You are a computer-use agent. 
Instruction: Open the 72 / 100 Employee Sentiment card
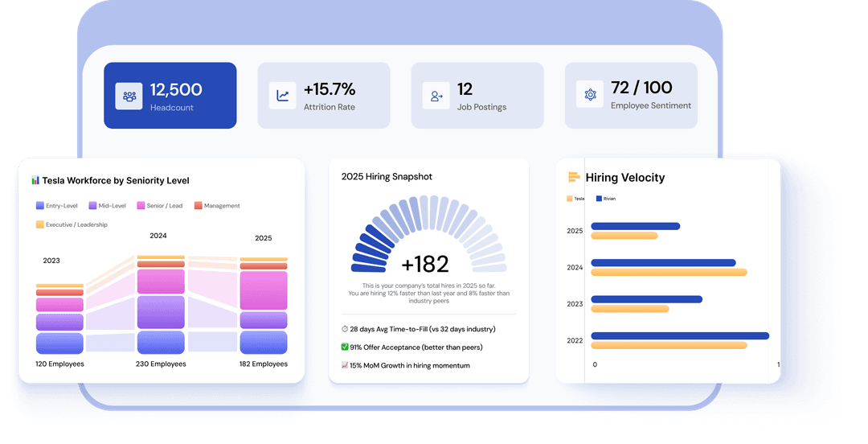pyautogui.click(x=631, y=95)
